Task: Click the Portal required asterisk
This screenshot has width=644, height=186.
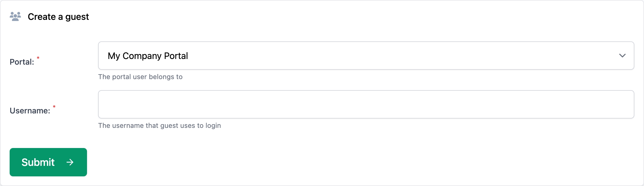Action: pyautogui.click(x=38, y=58)
